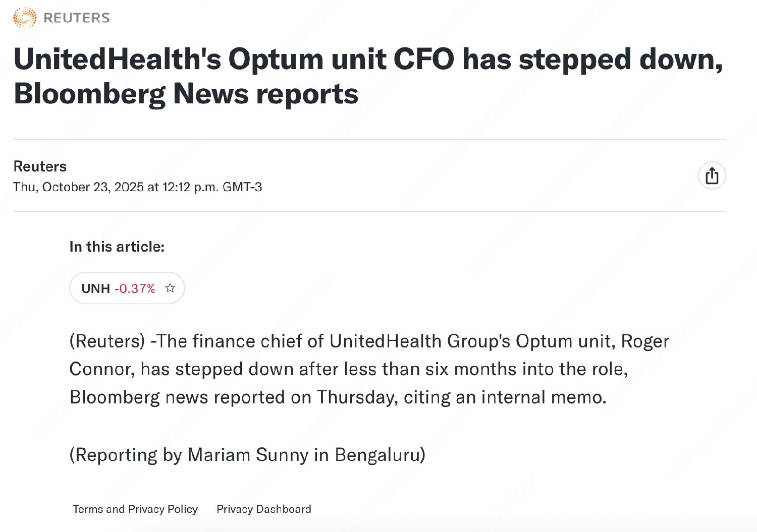Open the Privacy Dashboard link
This screenshot has width=757, height=532.
[x=263, y=509]
